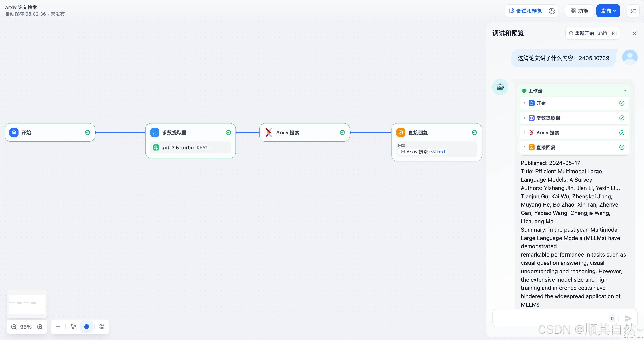The image size is (644, 340).
Task: Click the 功能 features button
Action: [579, 11]
